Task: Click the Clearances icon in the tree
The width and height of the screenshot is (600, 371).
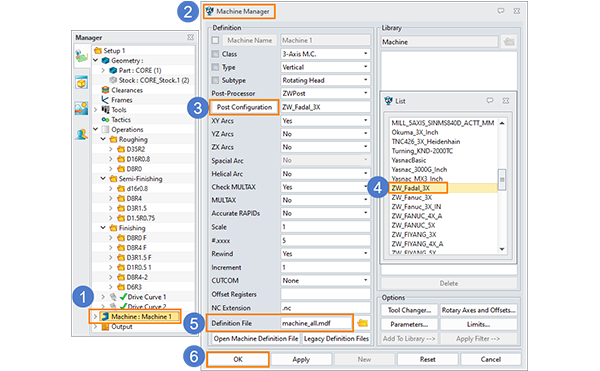Action: [105, 90]
